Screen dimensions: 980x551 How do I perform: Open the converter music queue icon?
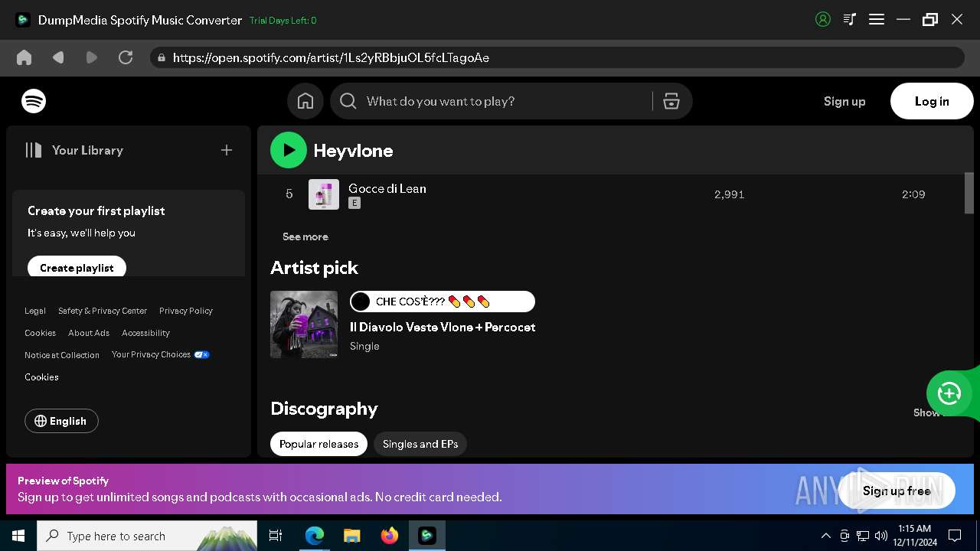[849, 20]
